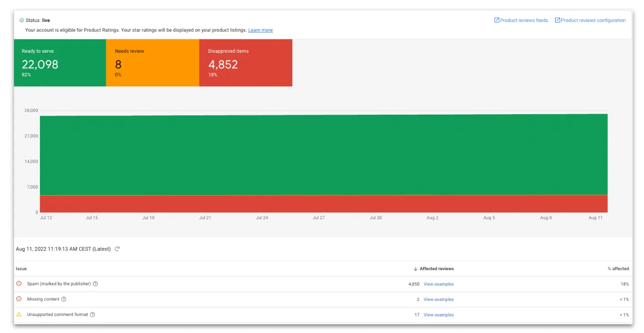Click help icon next to Missing content

pos(64,299)
